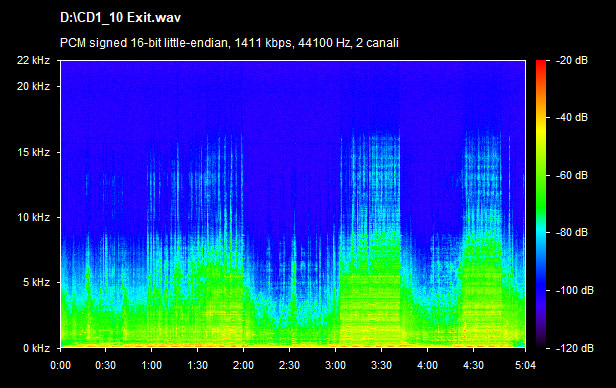The width and height of the screenshot is (616, 388).
Task: Select the -20 dB scale label
Action: (572, 60)
